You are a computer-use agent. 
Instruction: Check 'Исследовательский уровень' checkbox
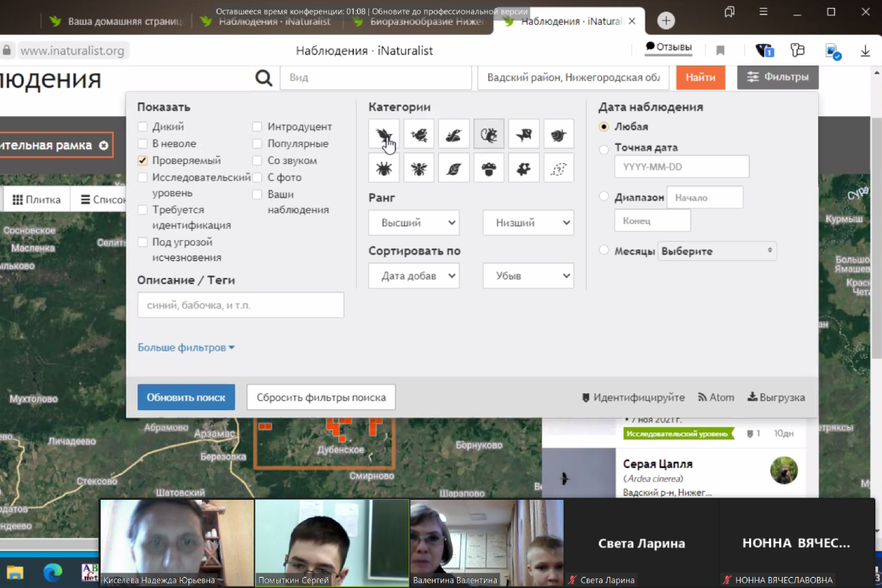(143, 177)
